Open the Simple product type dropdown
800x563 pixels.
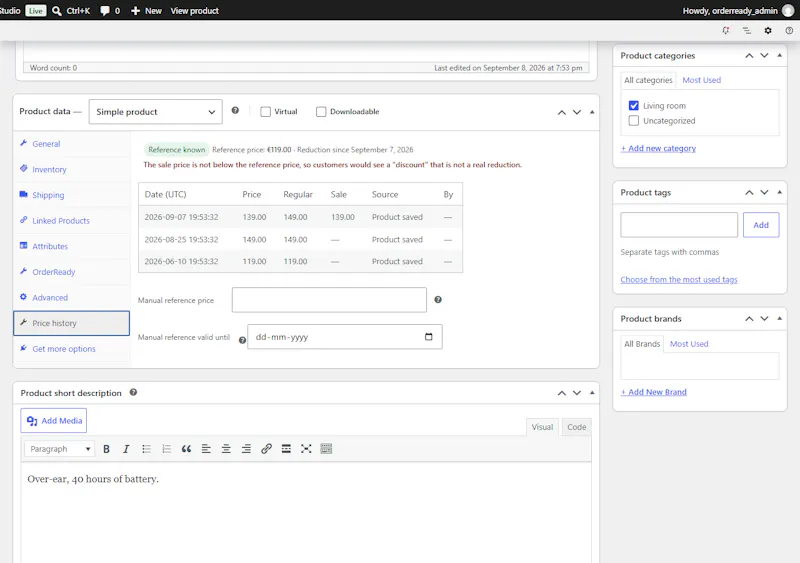pos(156,112)
